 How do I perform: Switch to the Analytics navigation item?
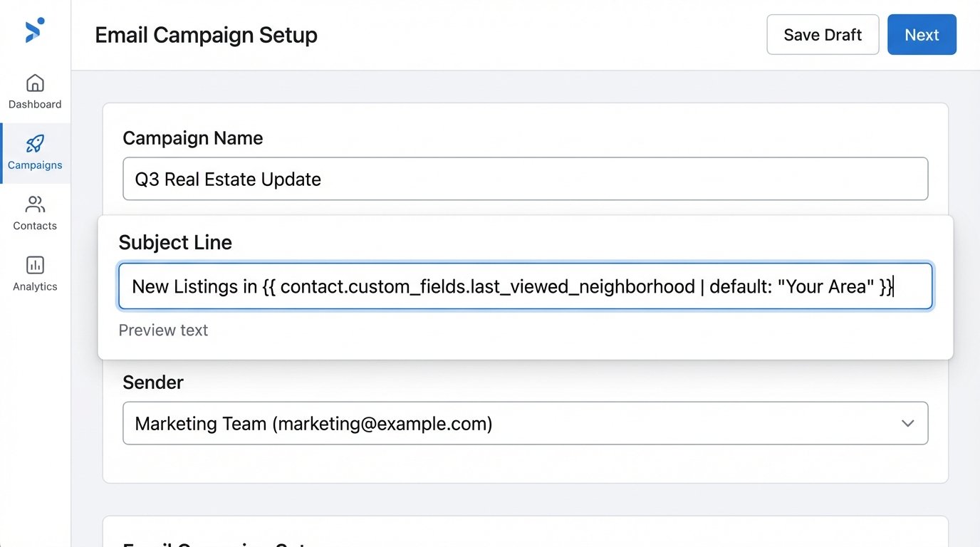34,275
